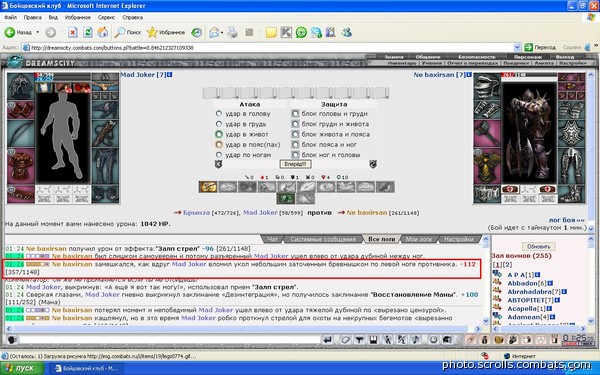Click the browser Home icon

[x=103, y=33]
